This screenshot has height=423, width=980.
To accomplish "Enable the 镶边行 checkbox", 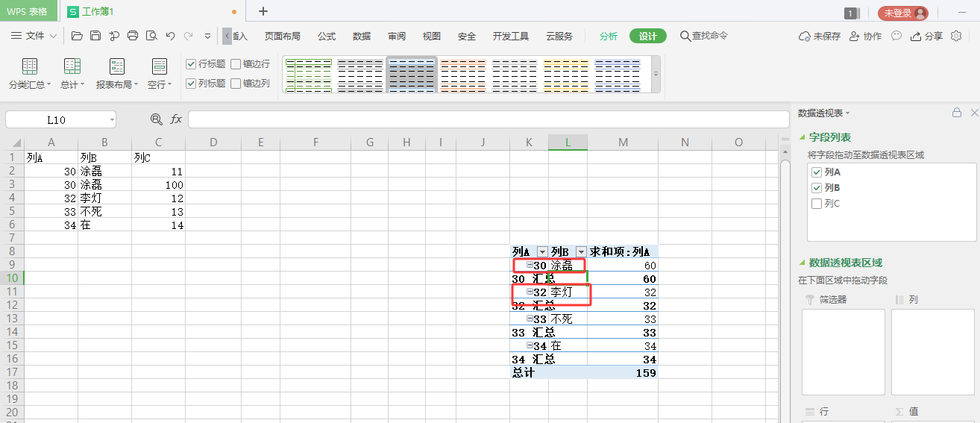I will [x=236, y=64].
